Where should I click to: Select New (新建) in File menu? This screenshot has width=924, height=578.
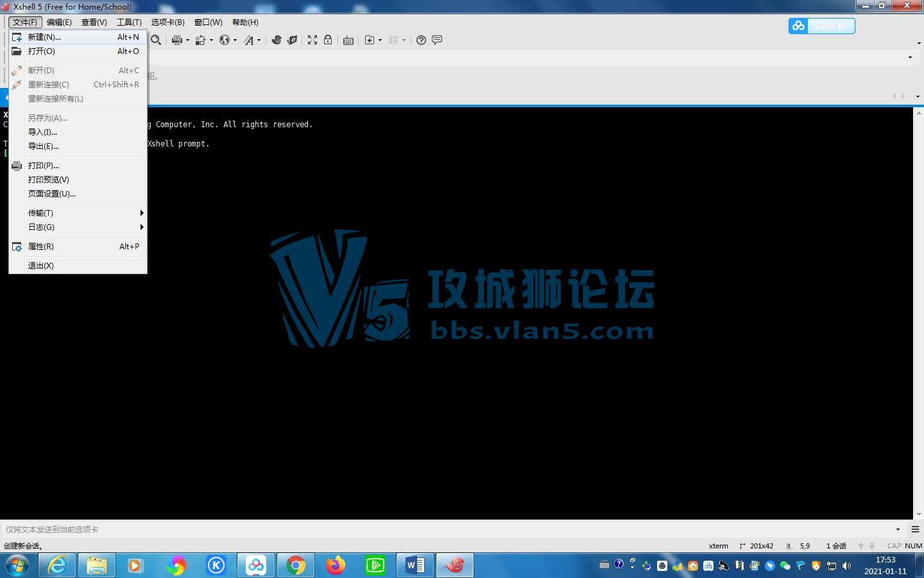78,37
